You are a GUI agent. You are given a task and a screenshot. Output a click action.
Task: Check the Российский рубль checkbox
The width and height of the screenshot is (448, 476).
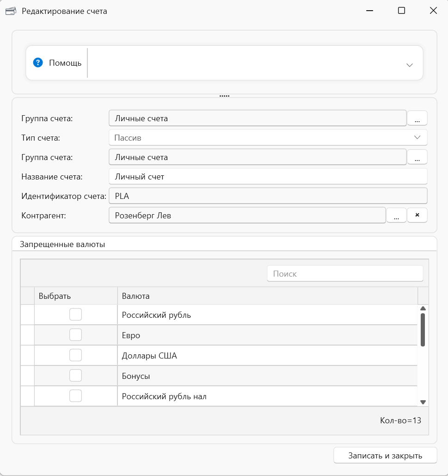75,315
